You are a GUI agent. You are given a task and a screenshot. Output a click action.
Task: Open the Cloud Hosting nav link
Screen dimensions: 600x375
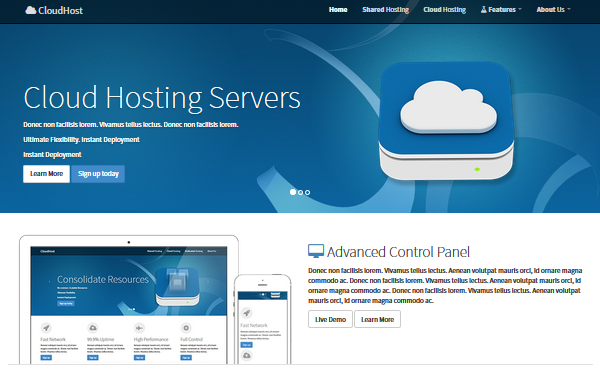click(x=444, y=10)
